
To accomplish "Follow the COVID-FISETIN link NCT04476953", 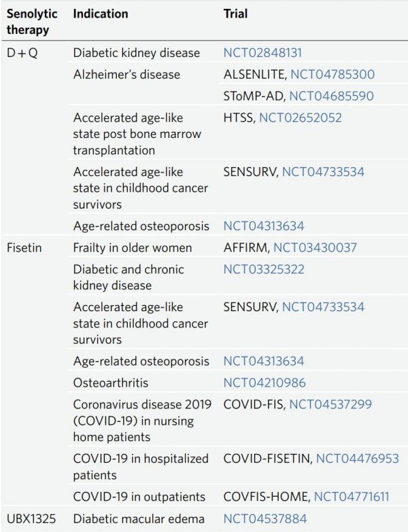I will click(357, 459).
